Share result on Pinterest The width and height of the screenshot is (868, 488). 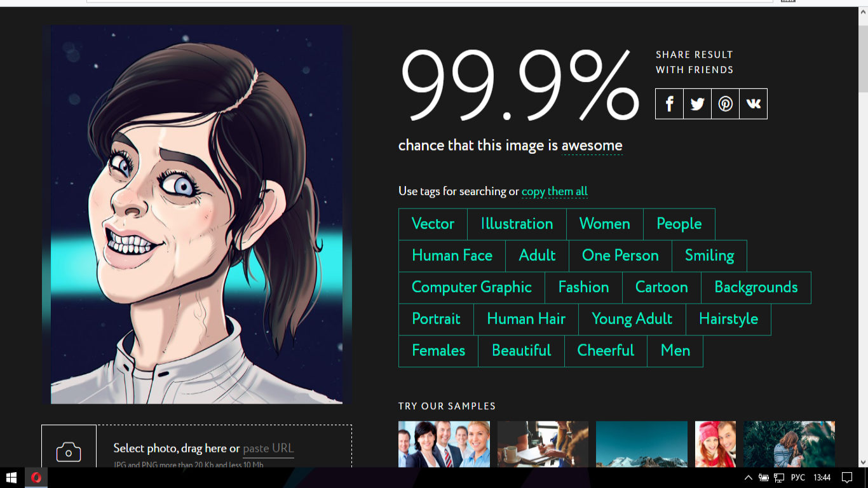click(x=726, y=104)
